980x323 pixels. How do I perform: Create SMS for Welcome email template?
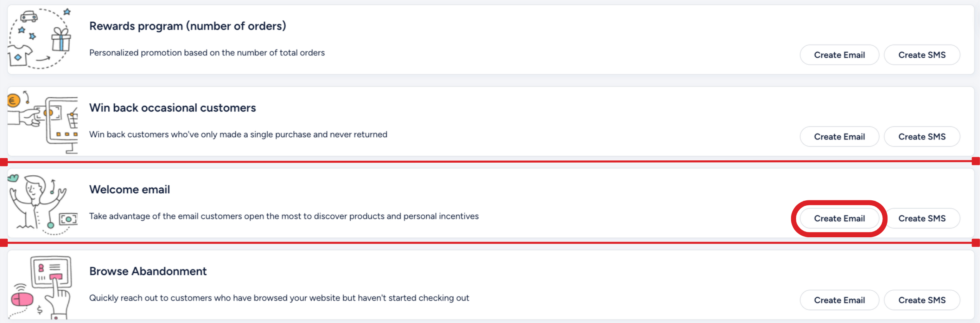[922, 218]
